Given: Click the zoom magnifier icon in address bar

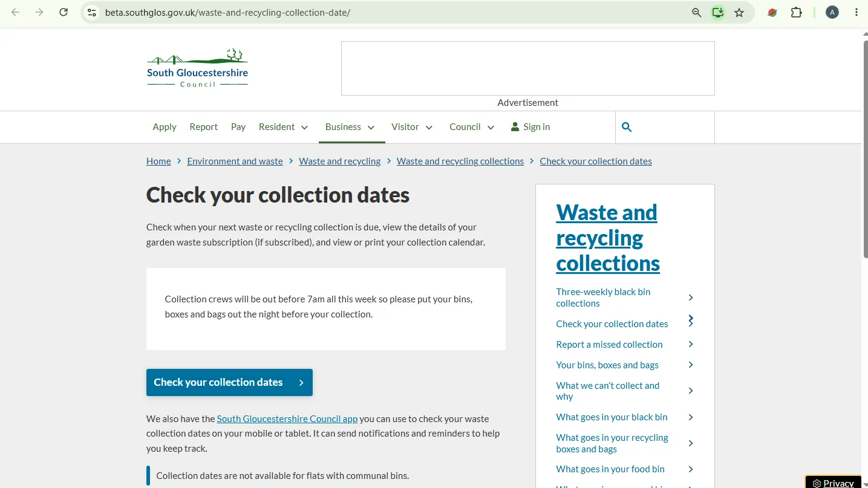Looking at the screenshot, I should pyautogui.click(x=697, y=12).
